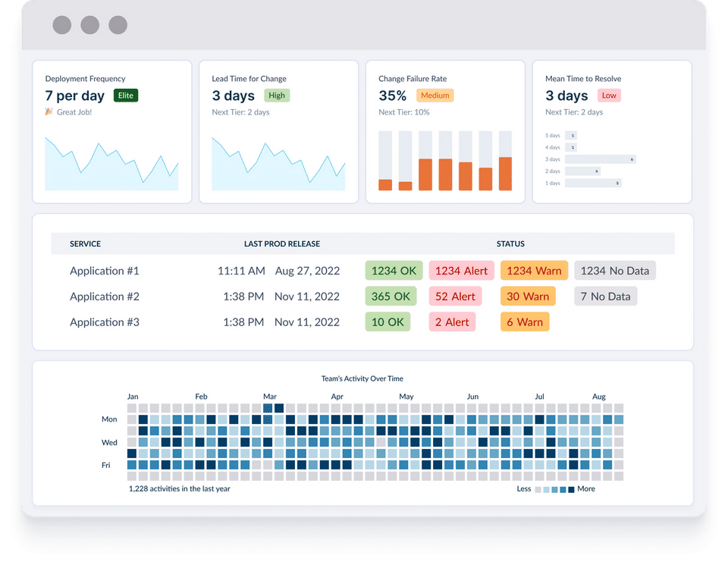
Task: Click the 1,228 activities in the last year text
Action: (179, 489)
